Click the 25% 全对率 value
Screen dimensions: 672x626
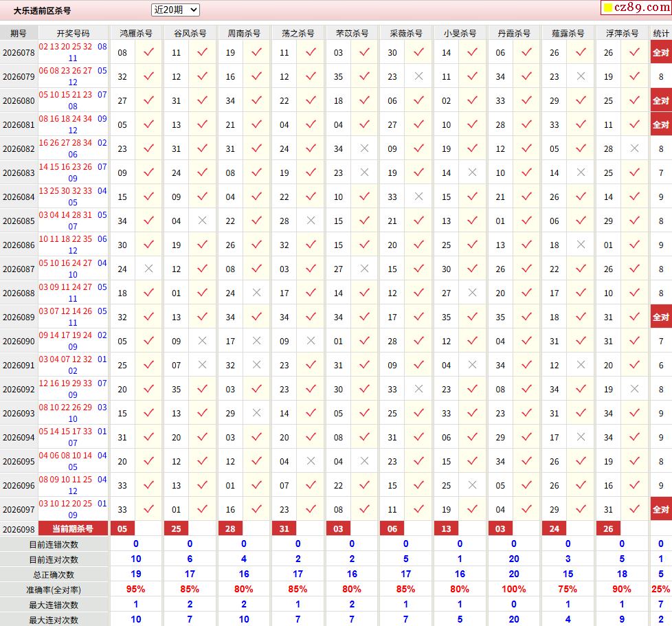[661, 589]
